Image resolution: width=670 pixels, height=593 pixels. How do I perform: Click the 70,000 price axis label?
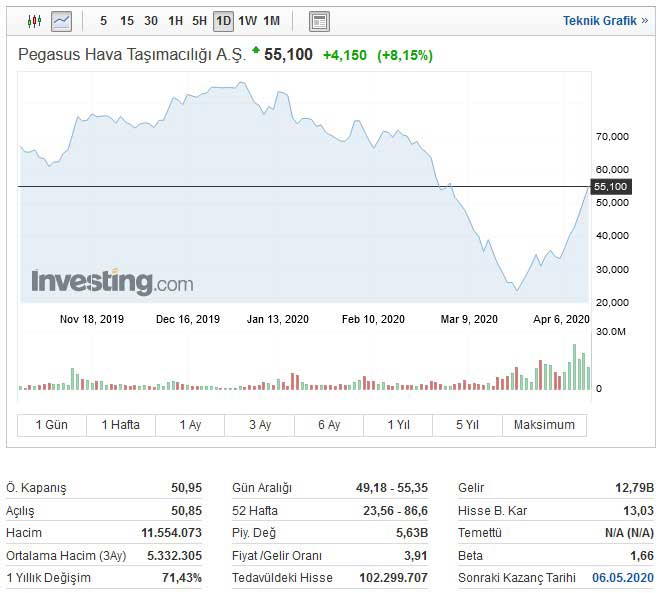612,137
